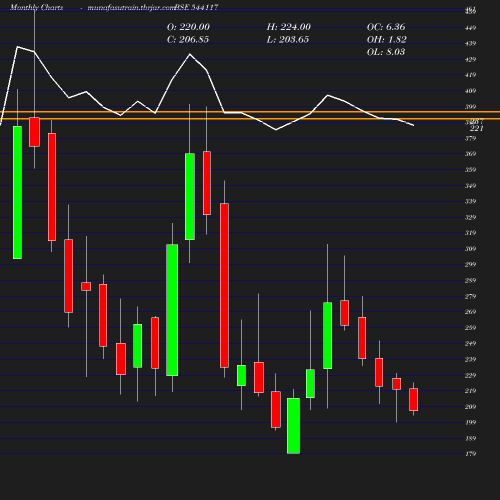
Task: Click the 299 price axis label
Action: [x=471, y=264]
